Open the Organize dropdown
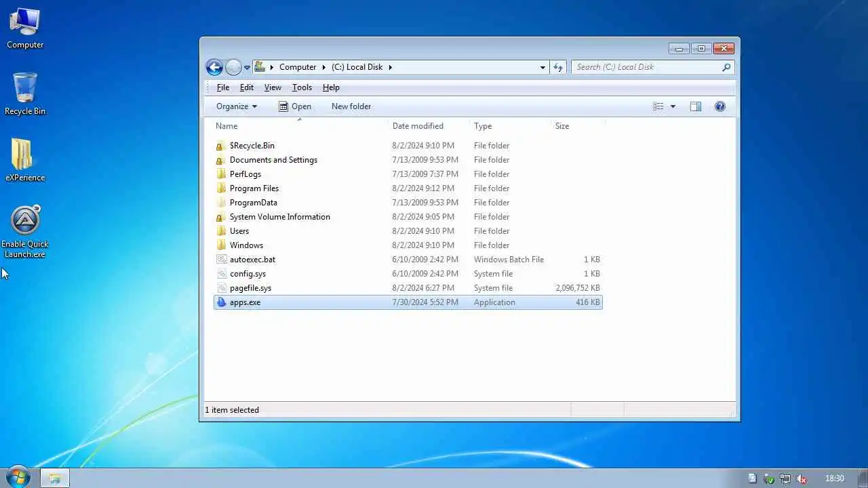This screenshot has width=868, height=488. click(x=236, y=106)
